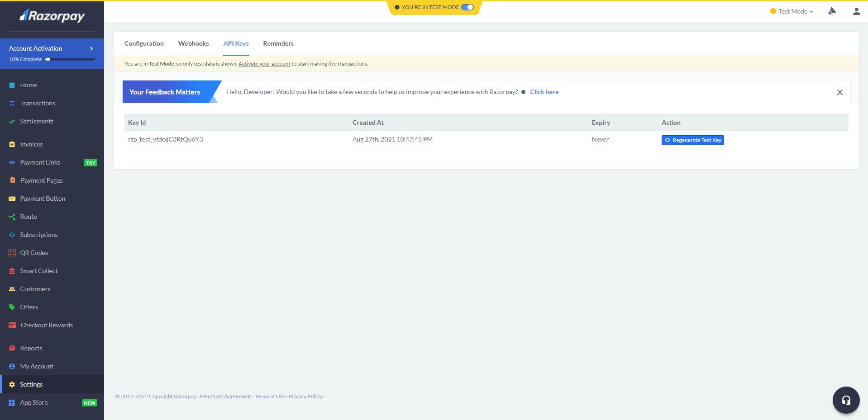Open the Smart Collect bank icon
This screenshot has width=868, height=420.
12,271
